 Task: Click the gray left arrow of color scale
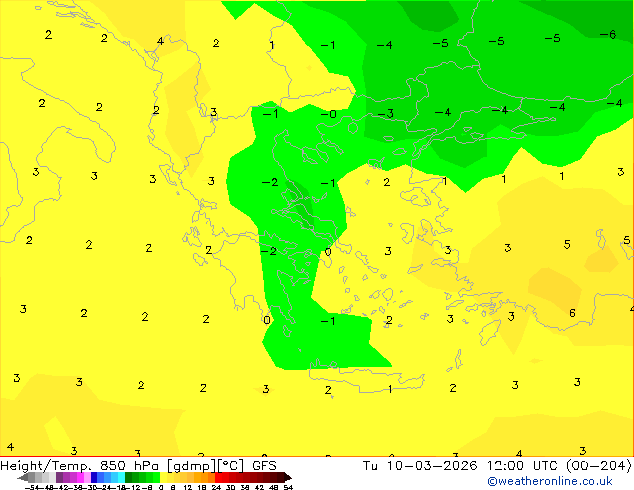pos(23,477)
